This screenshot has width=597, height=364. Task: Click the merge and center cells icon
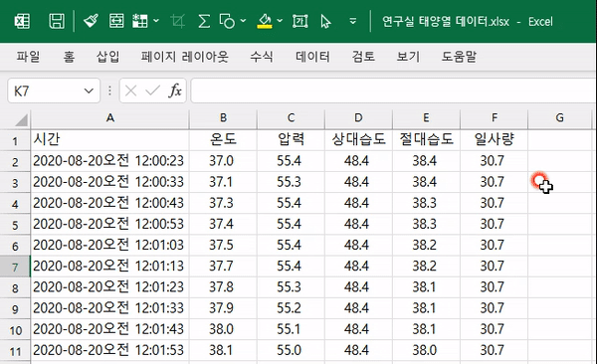click(116, 21)
